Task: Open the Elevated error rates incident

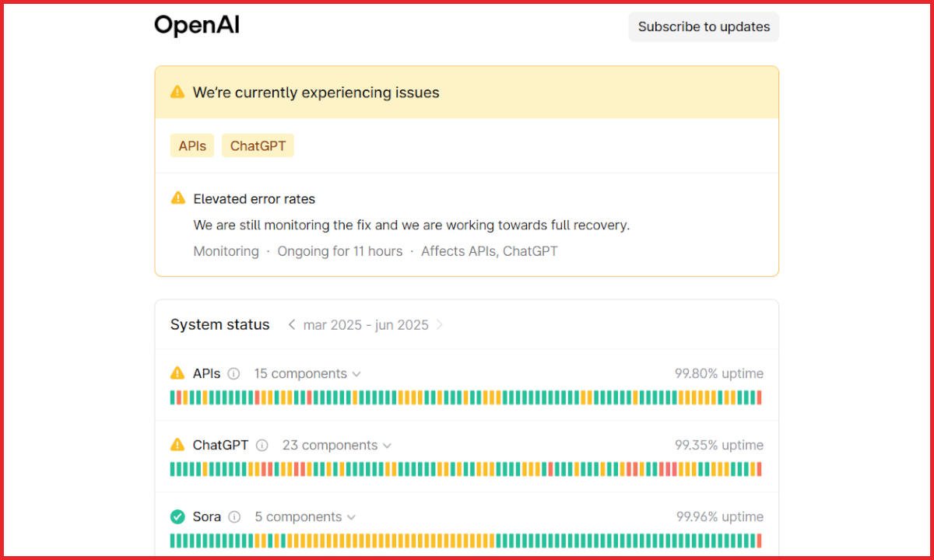Action: click(255, 199)
